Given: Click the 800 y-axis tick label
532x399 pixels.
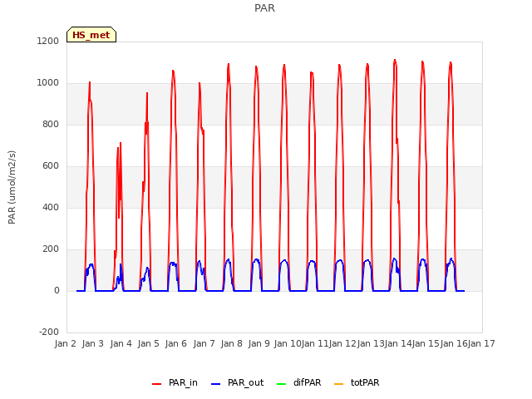Looking at the screenshot, I should click(51, 124).
